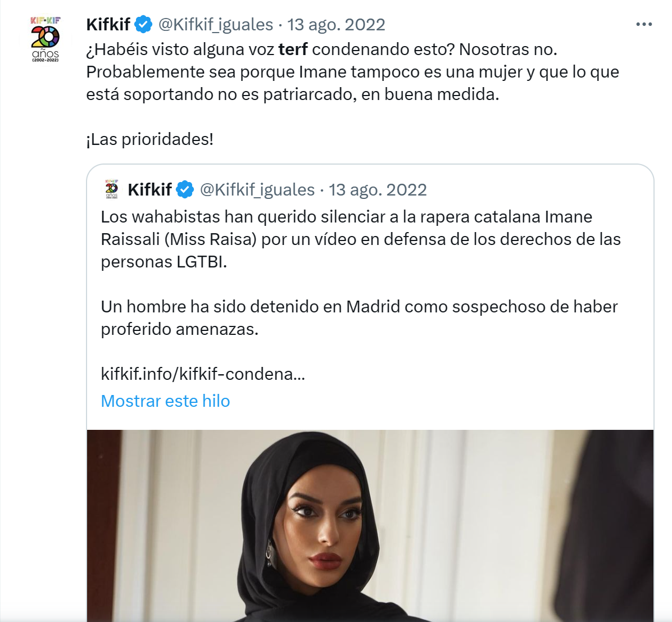This screenshot has height=622, width=672.
Task: Click the 'personas LGTBI.' line in quoted tweet
Action: tap(164, 261)
